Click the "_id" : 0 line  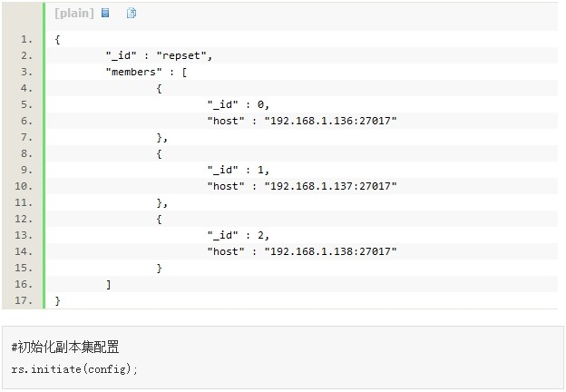tap(239, 104)
